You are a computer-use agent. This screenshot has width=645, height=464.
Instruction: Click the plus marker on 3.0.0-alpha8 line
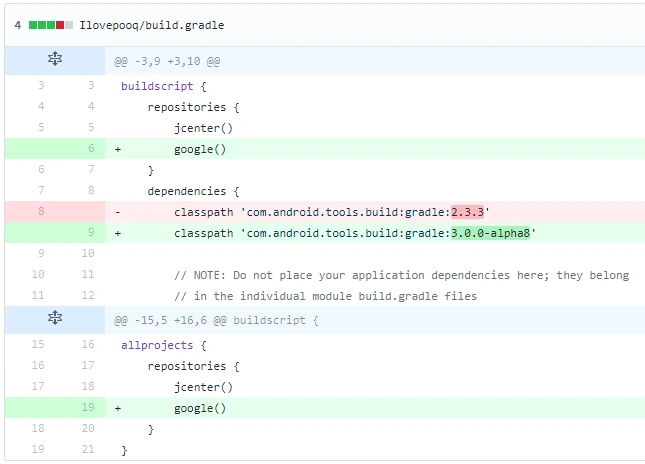pos(118,233)
